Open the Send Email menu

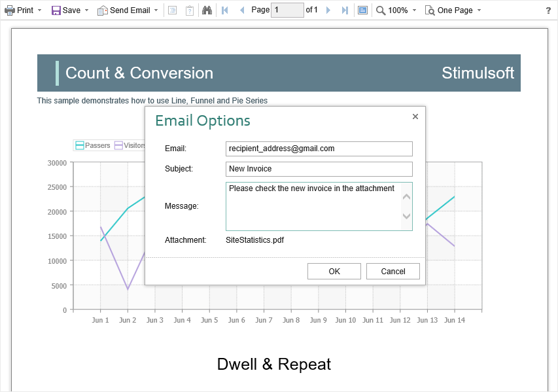128,10
